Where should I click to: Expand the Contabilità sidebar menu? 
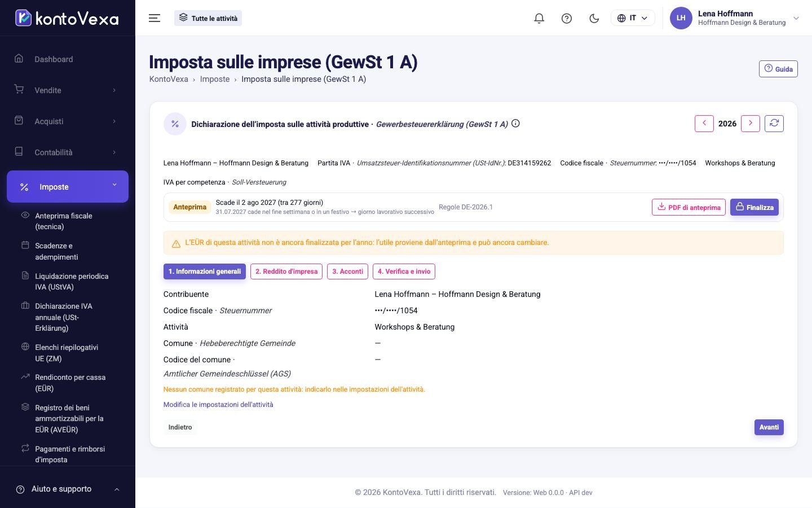click(68, 152)
